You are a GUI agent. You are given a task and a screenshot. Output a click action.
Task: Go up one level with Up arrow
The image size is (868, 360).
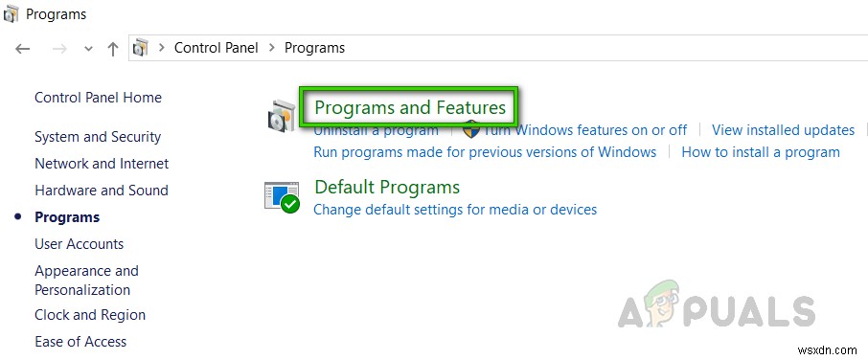pyautogui.click(x=113, y=49)
